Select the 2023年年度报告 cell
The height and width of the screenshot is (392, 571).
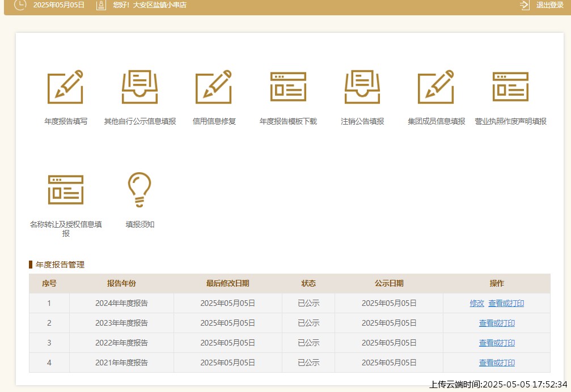[122, 323]
